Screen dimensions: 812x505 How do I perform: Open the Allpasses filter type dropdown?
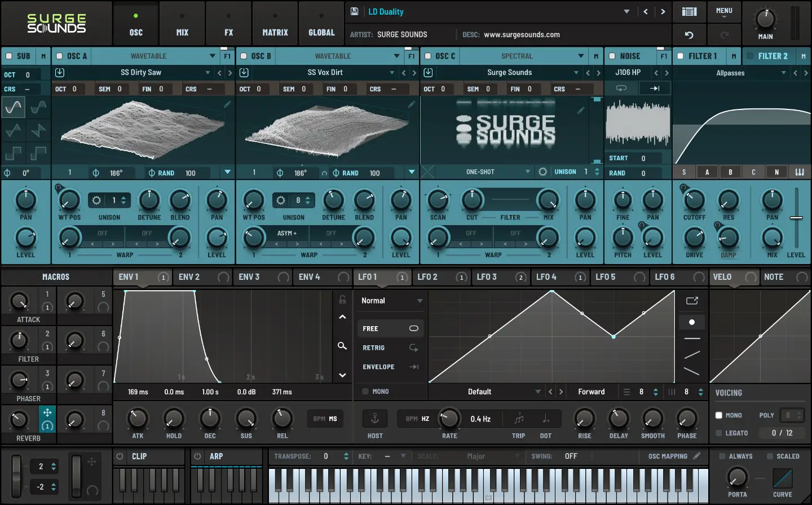[784, 73]
